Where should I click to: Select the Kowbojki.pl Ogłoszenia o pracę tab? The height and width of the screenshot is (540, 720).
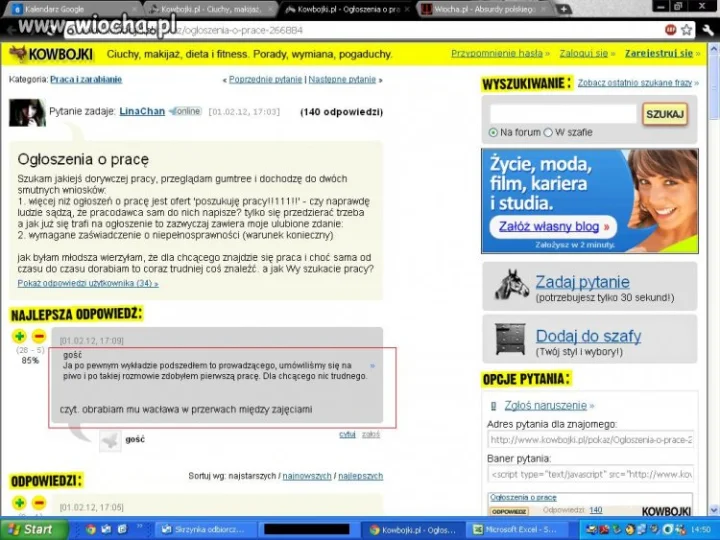tap(347, 9)
